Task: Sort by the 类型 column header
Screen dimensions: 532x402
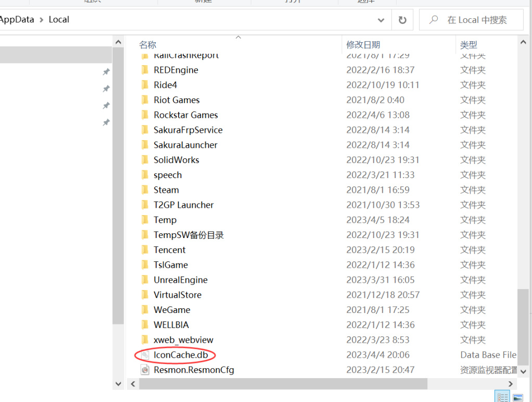Action: [x=468, y=44]
